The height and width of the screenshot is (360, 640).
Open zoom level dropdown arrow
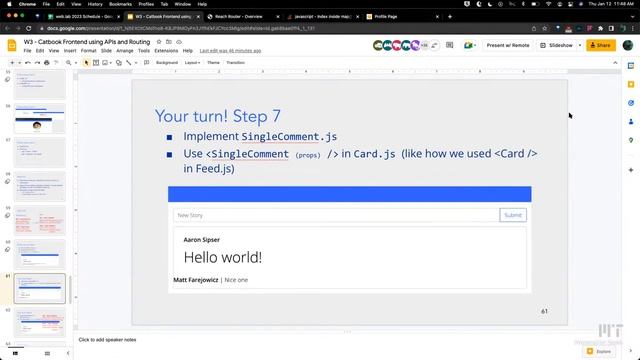click(x=76, y=63)
